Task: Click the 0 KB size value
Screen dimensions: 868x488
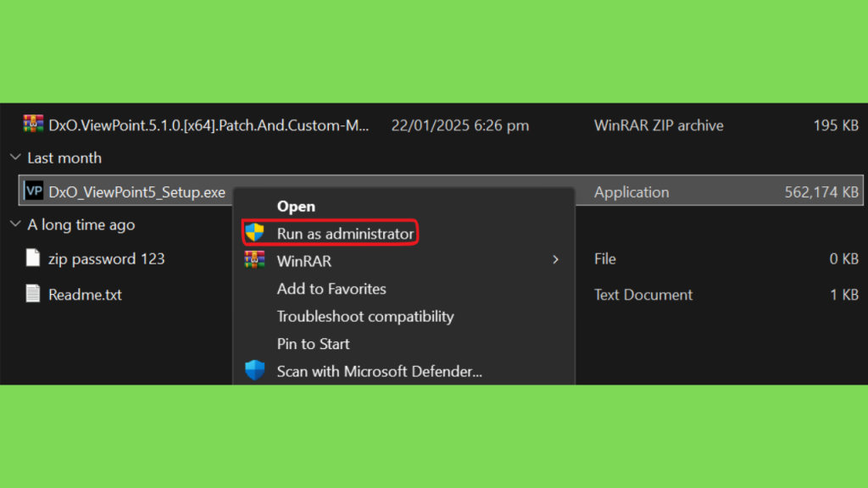Action: point(844,259)
